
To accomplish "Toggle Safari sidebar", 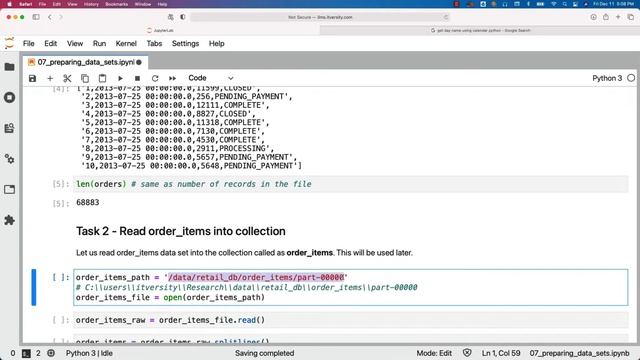I will pos(36,17).
